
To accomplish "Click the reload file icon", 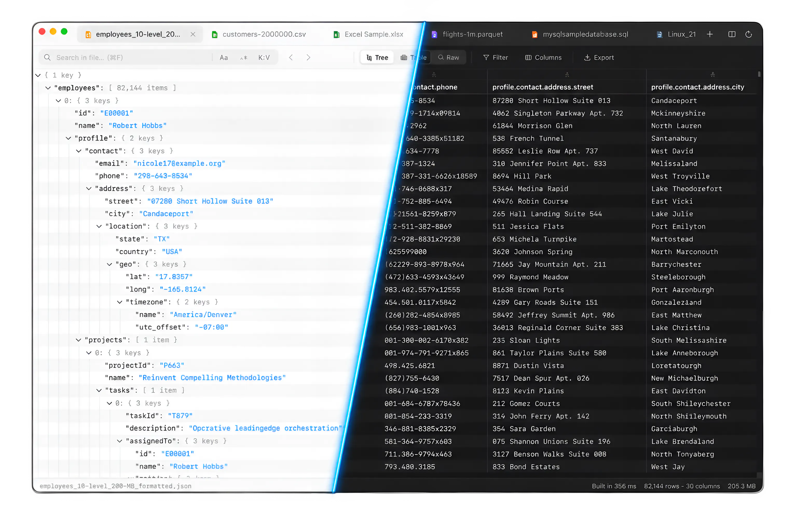I will (x=749, y=34).
